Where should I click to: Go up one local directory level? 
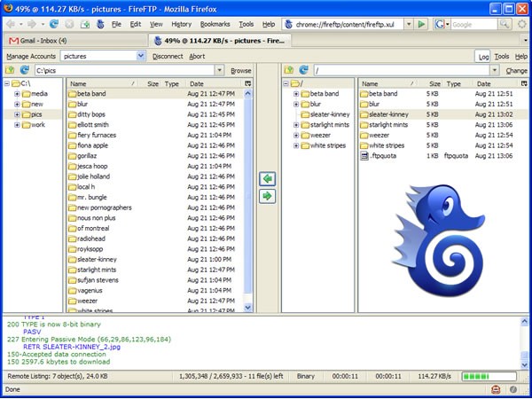10,70
